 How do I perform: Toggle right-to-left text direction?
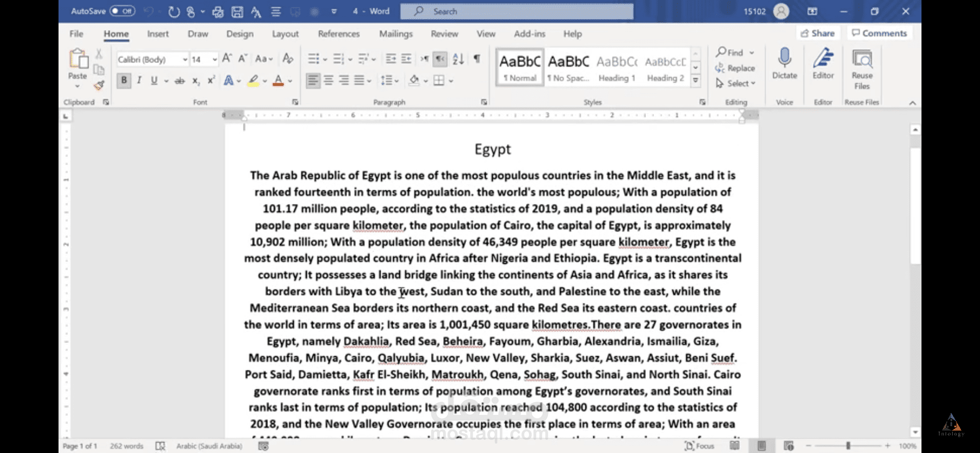(440, 59)
